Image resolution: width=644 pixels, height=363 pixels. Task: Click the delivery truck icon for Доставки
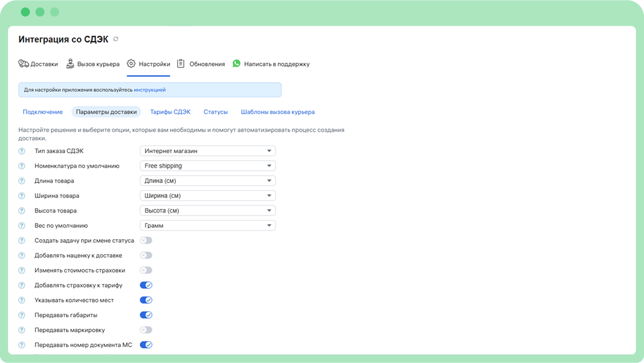pos(24,64)
